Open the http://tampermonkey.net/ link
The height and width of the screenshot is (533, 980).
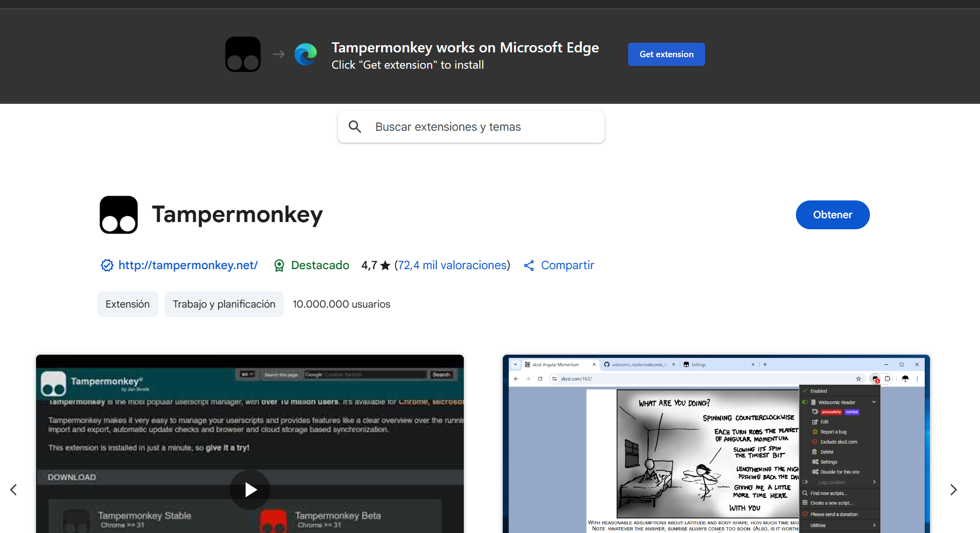[188, 265]
